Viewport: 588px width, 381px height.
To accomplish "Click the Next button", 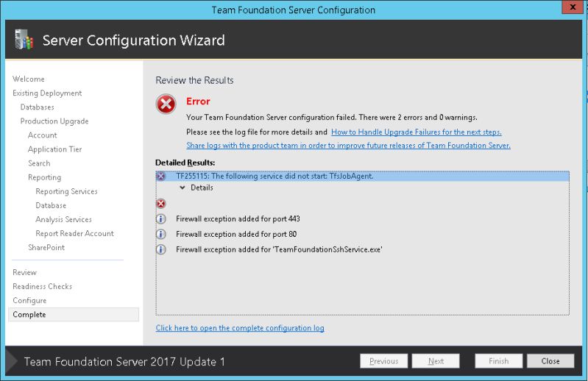I will pyautogui.click(x=436, y=361).
